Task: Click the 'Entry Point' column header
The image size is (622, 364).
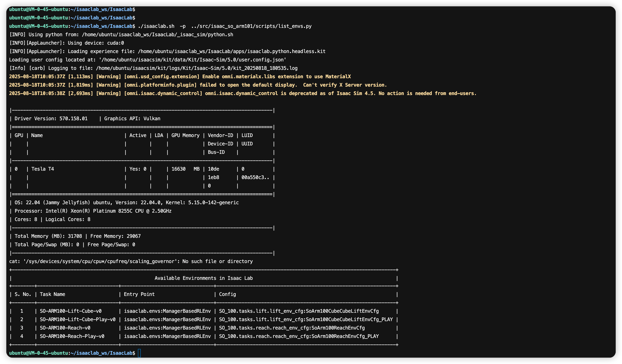Action: click(139, 294)
